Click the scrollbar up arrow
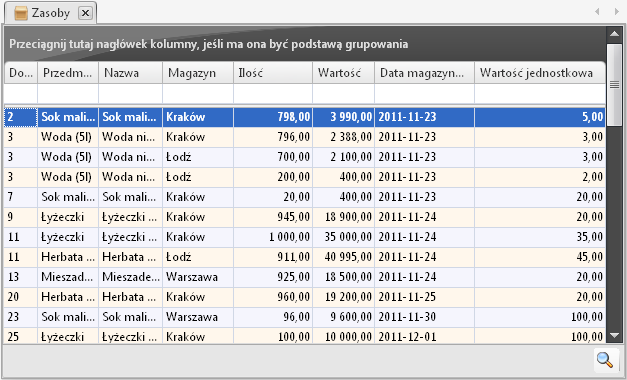This screenshot has height=380, width=627. click(x=614, y=34)
